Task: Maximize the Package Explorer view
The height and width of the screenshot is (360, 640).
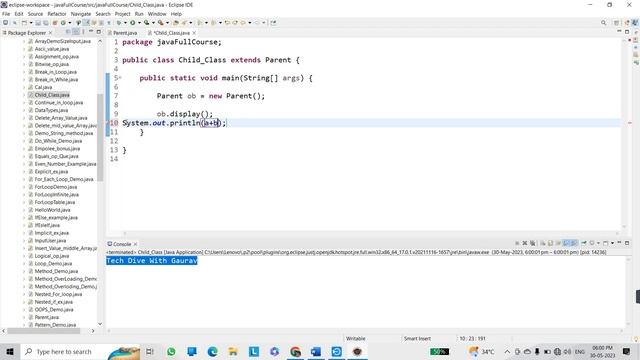Action: tap(98, 32)
